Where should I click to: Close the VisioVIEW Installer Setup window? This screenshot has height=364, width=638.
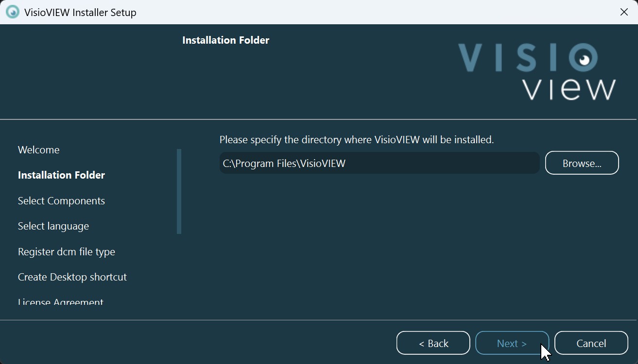click(x=624, y=12)
